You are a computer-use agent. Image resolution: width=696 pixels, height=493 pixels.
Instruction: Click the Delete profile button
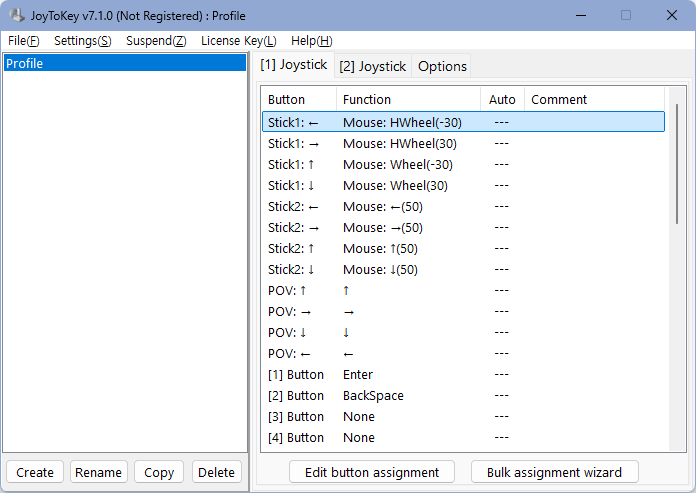(216, 472)
